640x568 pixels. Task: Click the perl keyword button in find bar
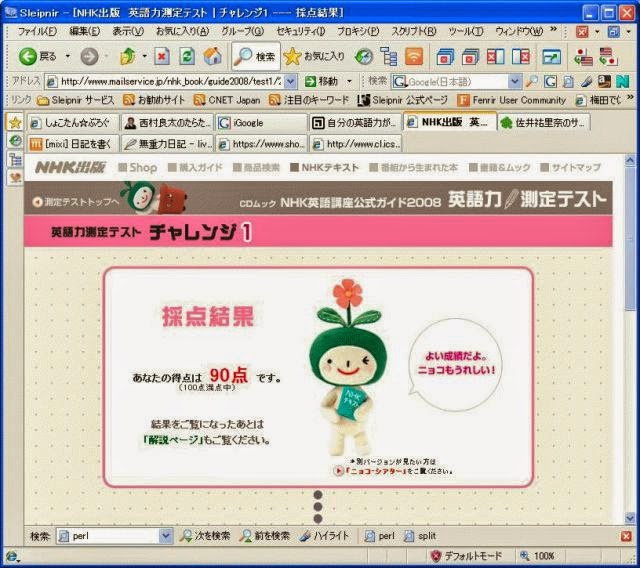point(380,536)
